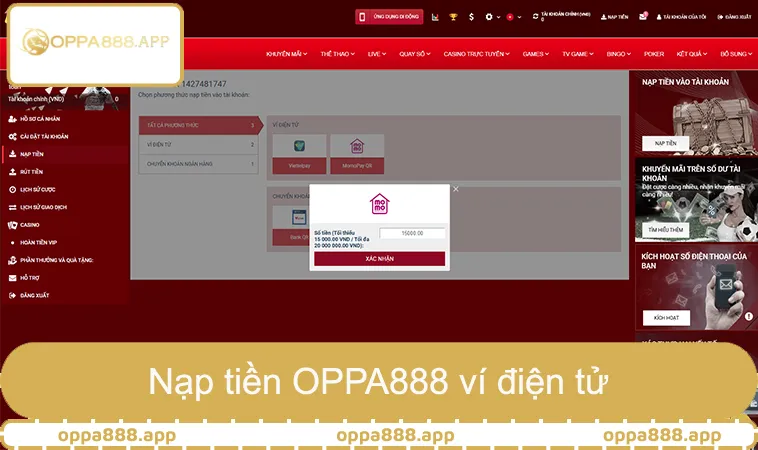The height and width of the screenshot is (450, 758).
Task: Open the BINGO menu
Action: pyautogui.click(x=619, y=54)
